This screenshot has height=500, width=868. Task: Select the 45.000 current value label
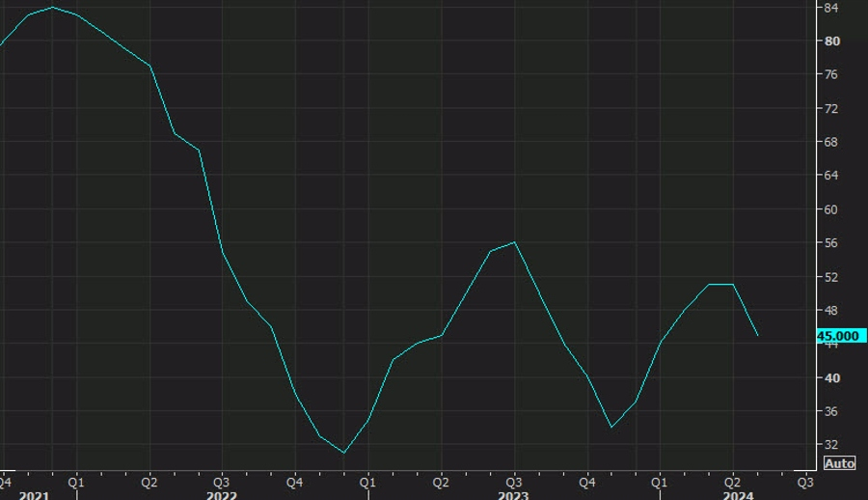click(x=841, y=336)
